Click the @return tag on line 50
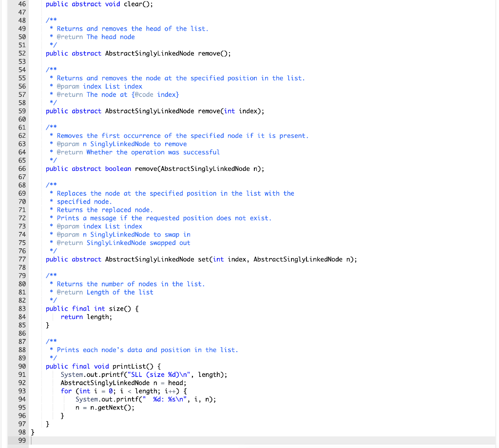499x448 pixels. pos(69,37)
